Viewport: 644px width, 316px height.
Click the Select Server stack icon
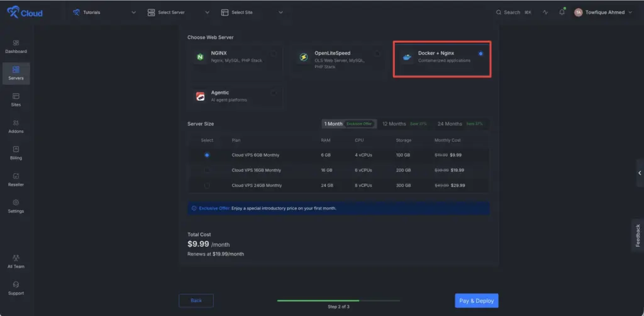(x=151, y=13)
